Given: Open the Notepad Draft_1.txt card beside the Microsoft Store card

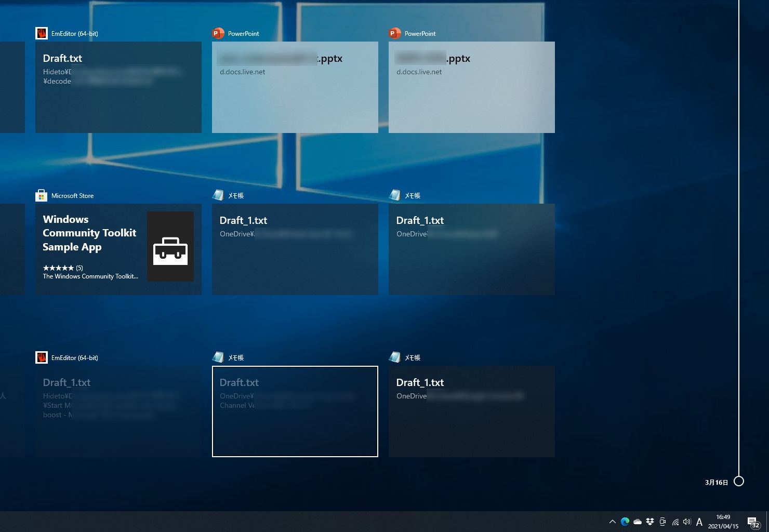Looking at the screenshot, I should click(x=295, y=249).
